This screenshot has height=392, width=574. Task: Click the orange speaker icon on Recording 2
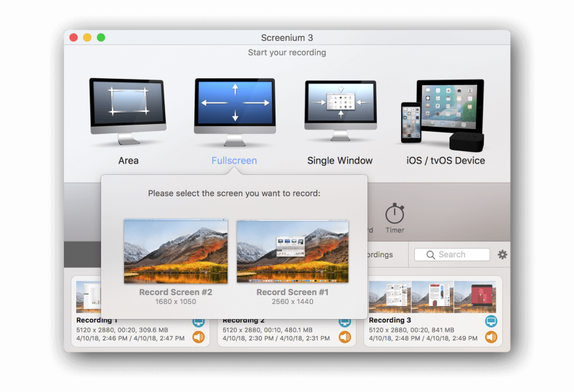tap(344, 337)
